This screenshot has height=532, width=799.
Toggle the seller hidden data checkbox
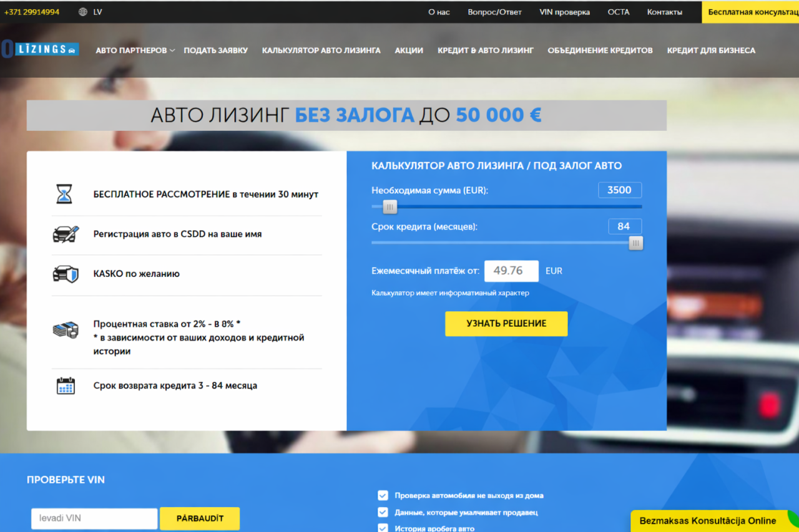pyautogui.click(x=383, y=512)
